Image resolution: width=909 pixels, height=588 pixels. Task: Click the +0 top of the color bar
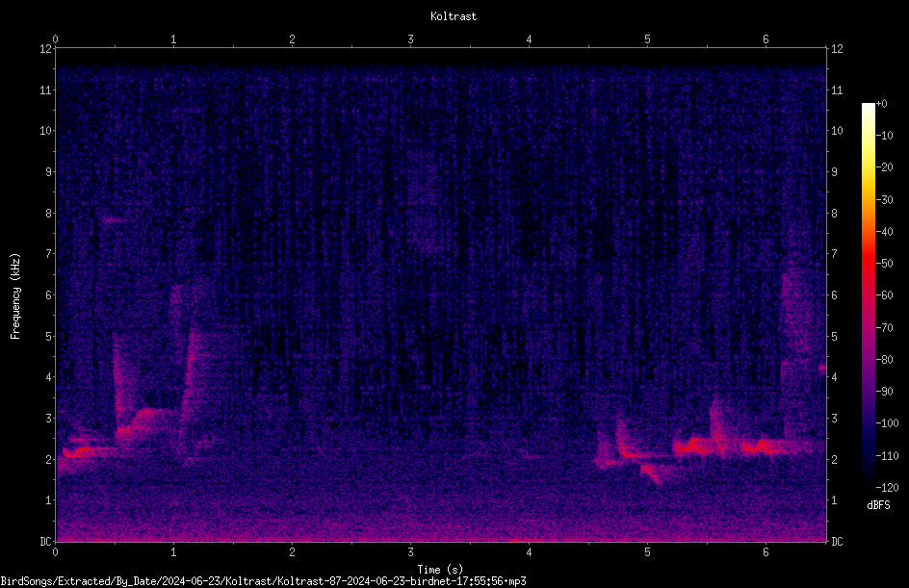click(x=881, y=104)
